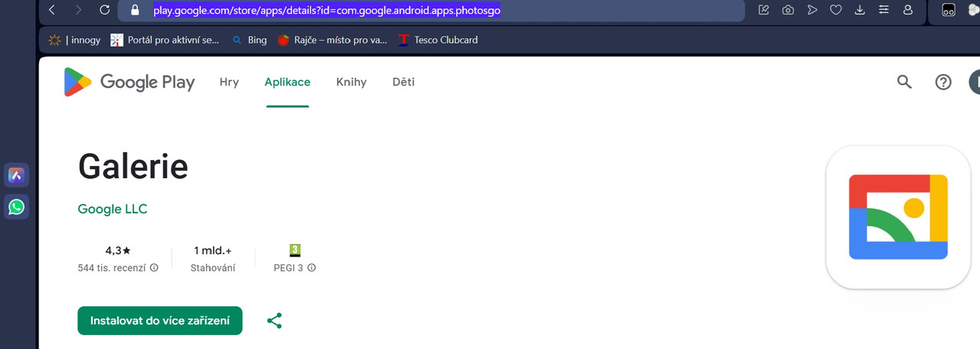The width and height of the screenshot is (980, 349).
Task: Open WhatsApp from the browser sidebar
Action: tap(16, 207)
